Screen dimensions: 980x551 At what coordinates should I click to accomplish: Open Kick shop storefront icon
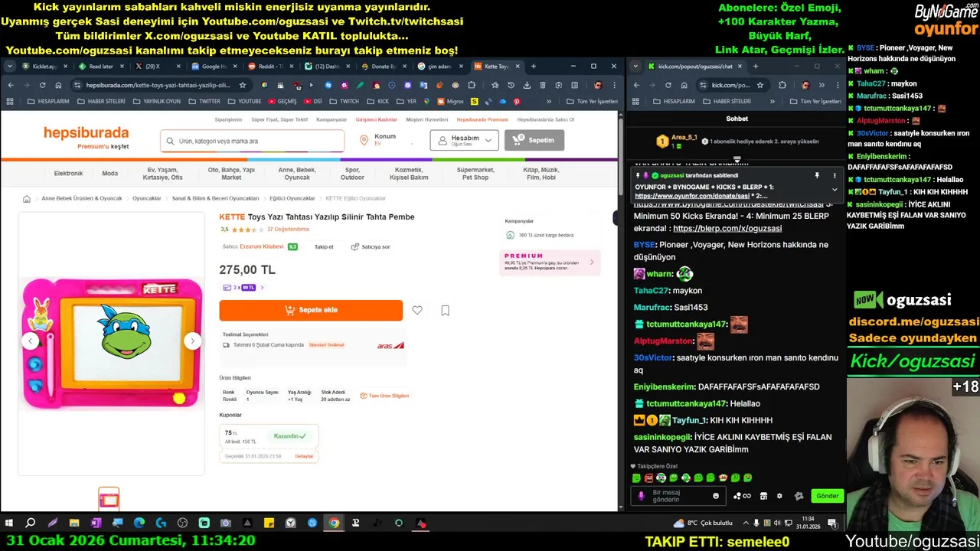click(x=763, y=496)
